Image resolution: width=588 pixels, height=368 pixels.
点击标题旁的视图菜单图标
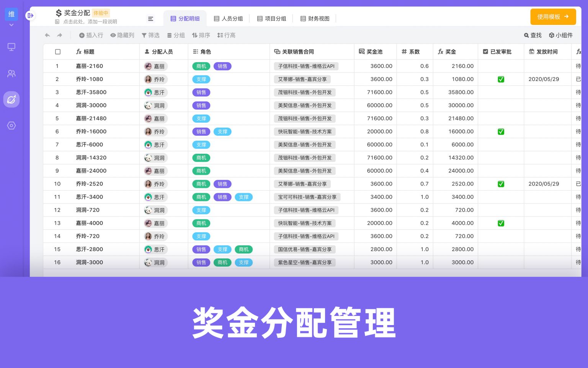(x=150, y=18)
